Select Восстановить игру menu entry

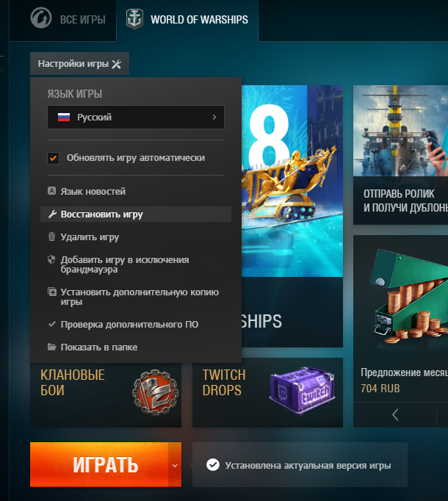tap(136, 214)
